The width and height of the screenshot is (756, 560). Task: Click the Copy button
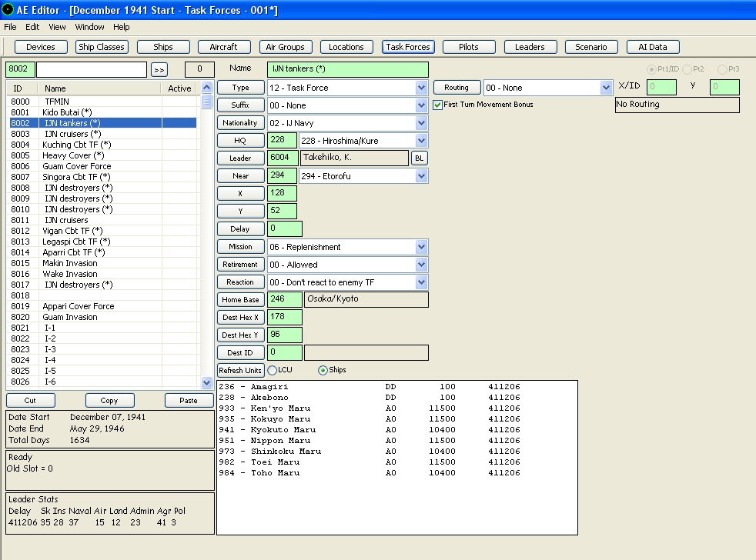[109, 401]
